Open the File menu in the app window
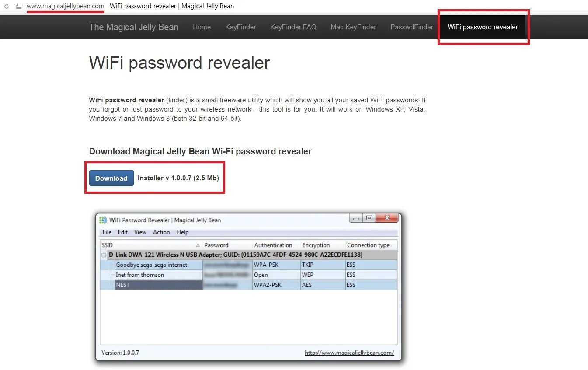 [107, 232]
